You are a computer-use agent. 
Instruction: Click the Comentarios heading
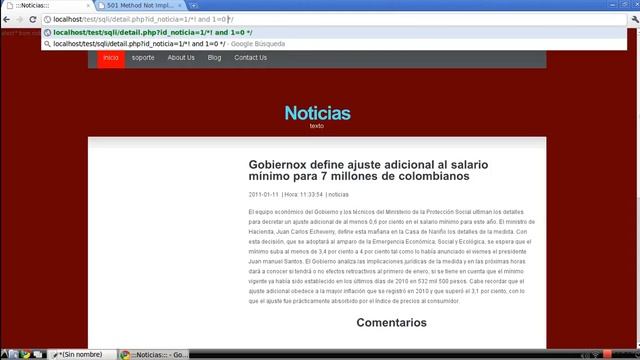391,322
